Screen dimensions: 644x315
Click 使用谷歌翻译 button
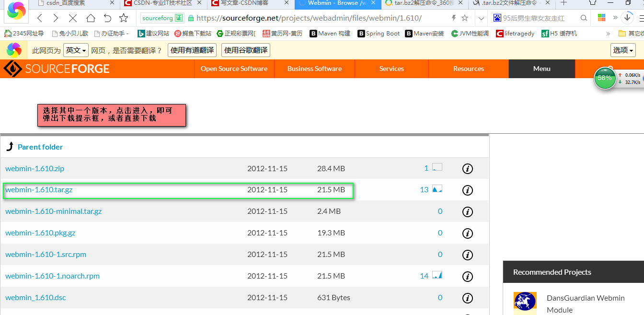tap(246, 50)
